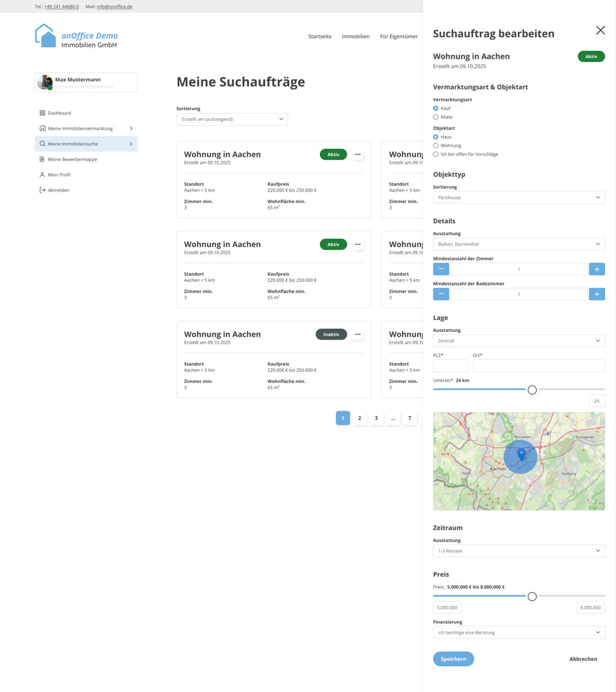Image resolution: width=616 pixels, height=692 pixels.
Task: Select the Dashboard grid icon in the sidebar
Action: pos(42,113)
